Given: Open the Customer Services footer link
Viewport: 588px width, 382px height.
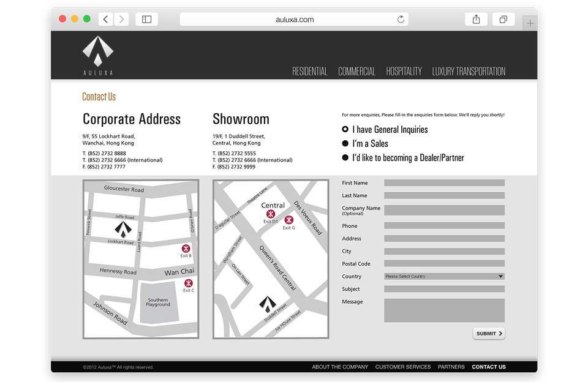Looking at the screenshot, I should (403, 367).
